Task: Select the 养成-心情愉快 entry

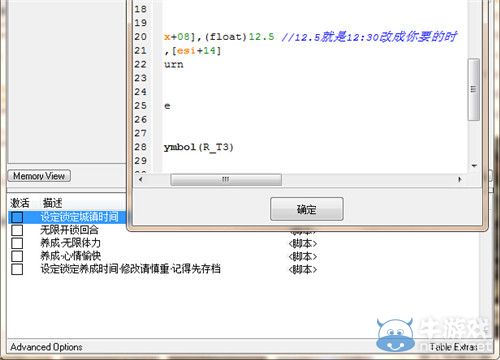Action: tap(70, 256)
